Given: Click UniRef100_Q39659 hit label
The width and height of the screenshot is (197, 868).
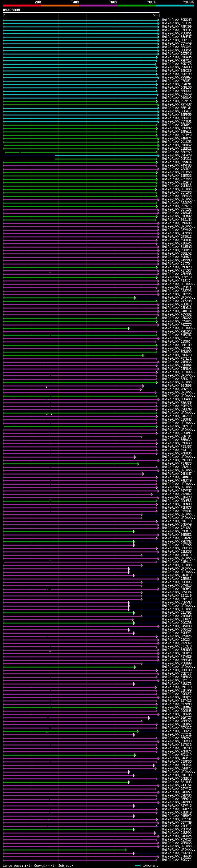Looking at the screenshot, I should tap(177, 94).
